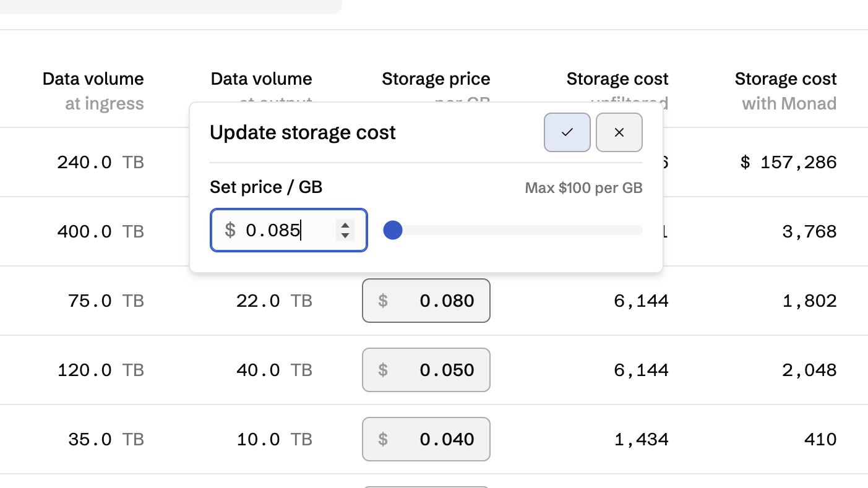Click the 6,144 unfiltered cost value
The height and width of the screenshot is (488, 868).
(x=642, y=301)
